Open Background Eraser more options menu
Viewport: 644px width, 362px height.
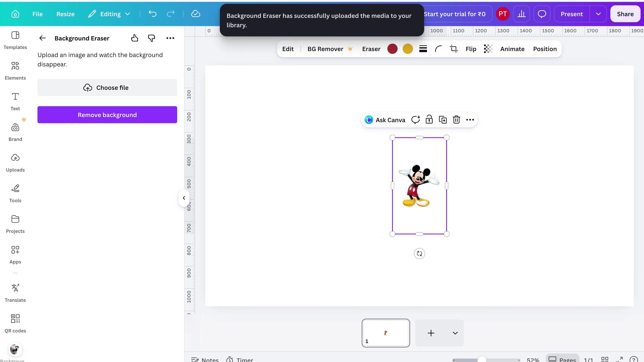170,38
